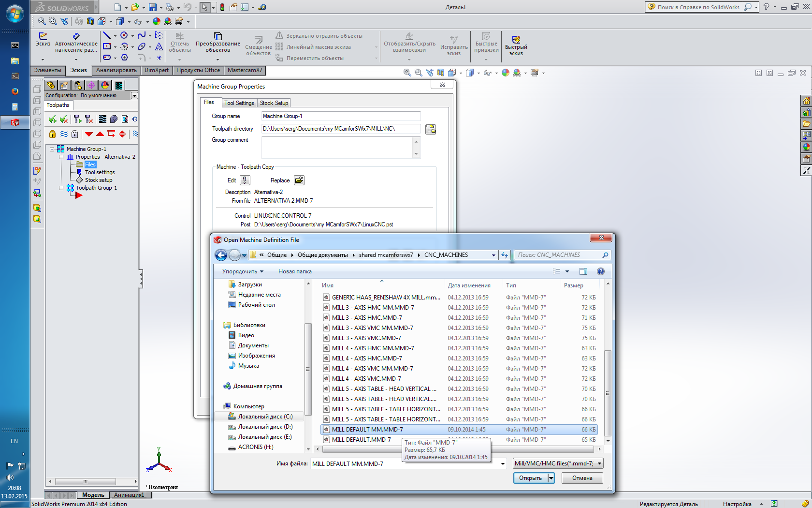Select the MILL DEFAULT.MMD-7 file
812x508 pixels.
click(361, 440)
